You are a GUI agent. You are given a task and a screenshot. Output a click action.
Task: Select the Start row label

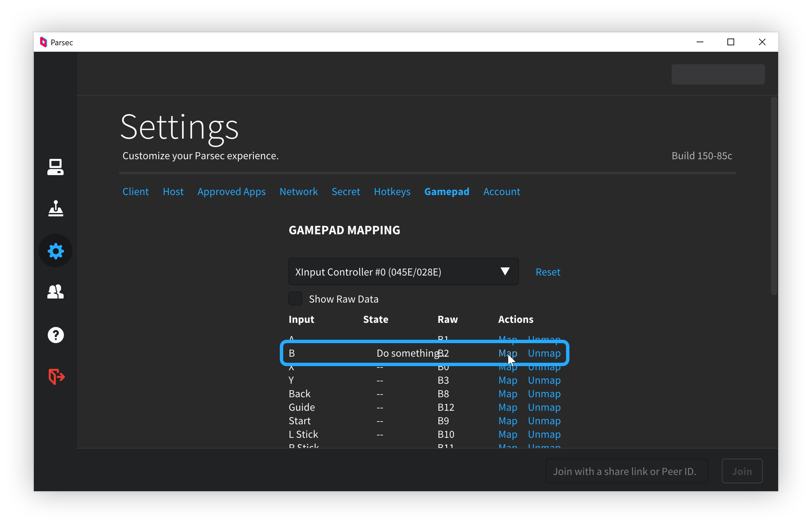pos(300,421)
